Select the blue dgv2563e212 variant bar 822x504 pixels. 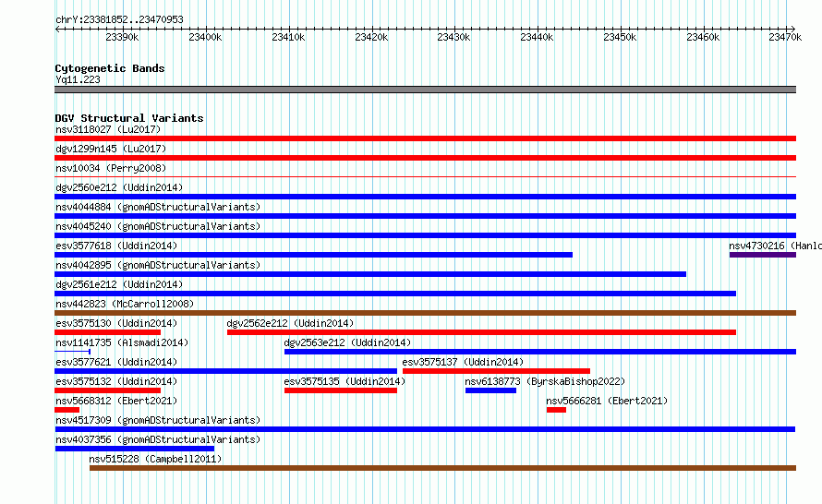click(x=540, y=352)
